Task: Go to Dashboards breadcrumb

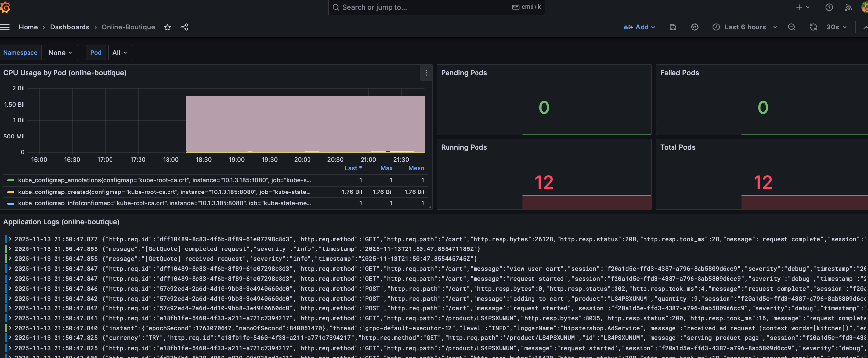Action: (70, 27)
